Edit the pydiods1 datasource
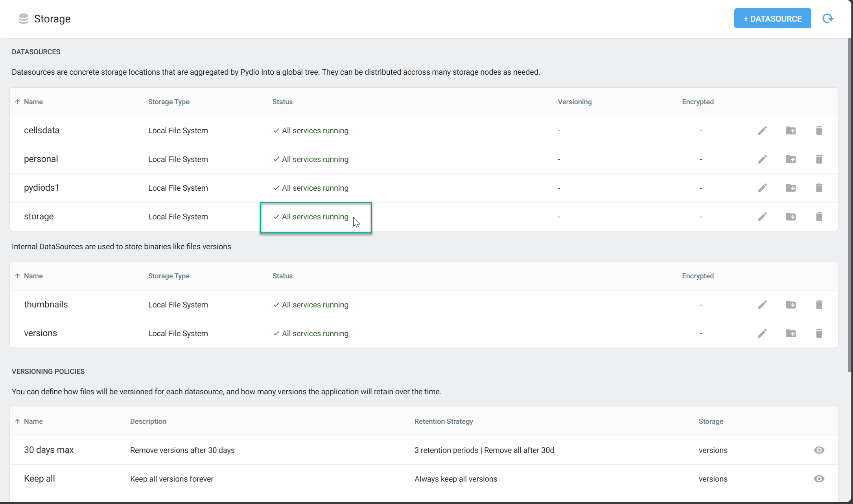The height and width of the screenshot is (504, 853). (x=763, y=188)
